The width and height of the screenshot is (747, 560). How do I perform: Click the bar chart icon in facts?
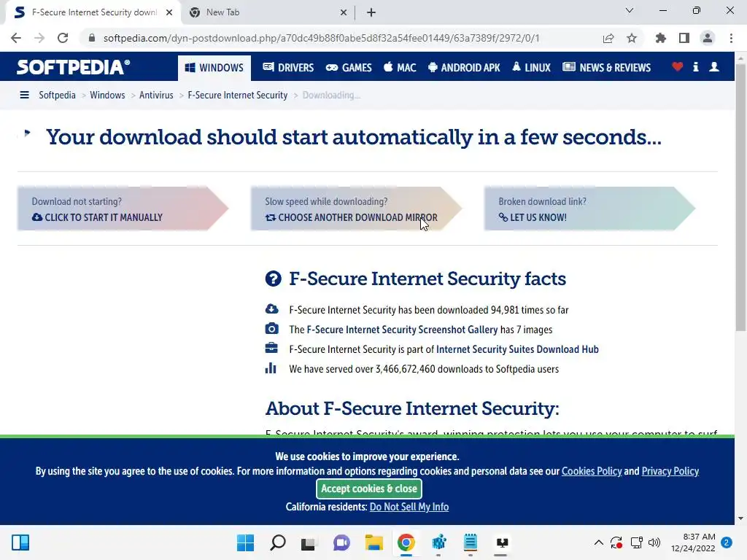click(271, 367)
